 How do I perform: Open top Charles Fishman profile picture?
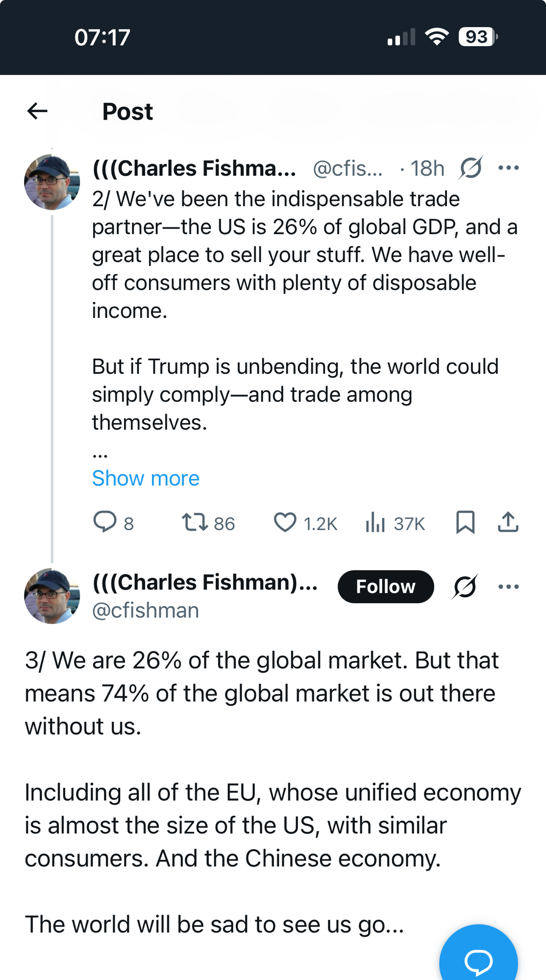pyautogui.click(x=52, y=182)
